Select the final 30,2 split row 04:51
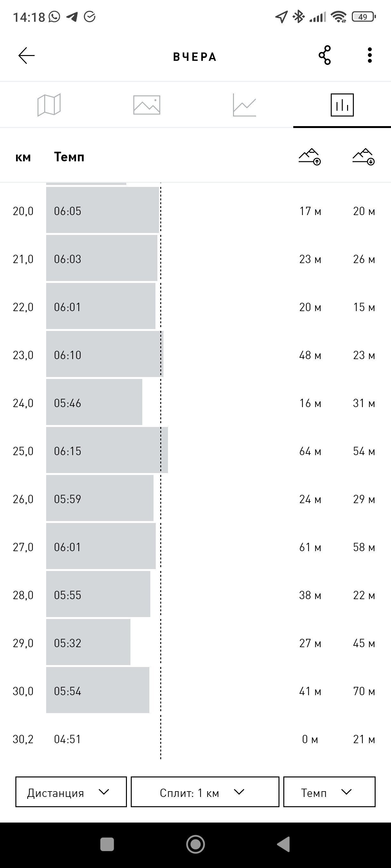This screenshot has height=868, width=391. pyautogui.click(x=195, y=739)
